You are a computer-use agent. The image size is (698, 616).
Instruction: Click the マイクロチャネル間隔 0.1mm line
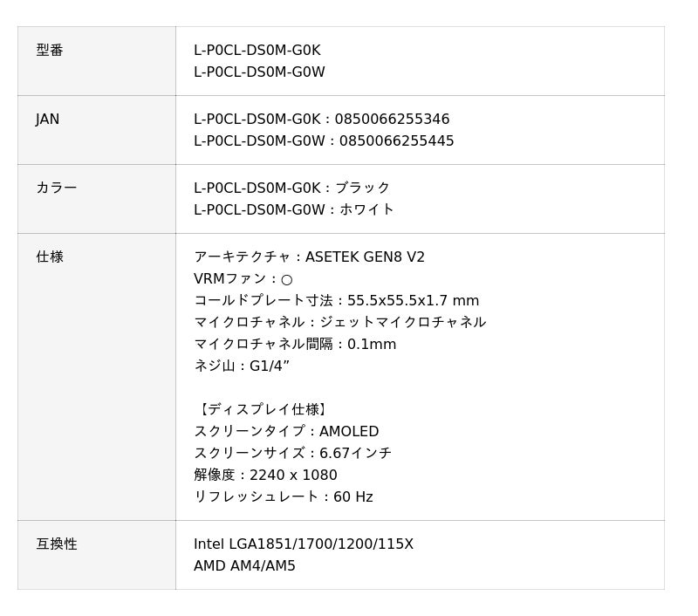click(295, 345)
